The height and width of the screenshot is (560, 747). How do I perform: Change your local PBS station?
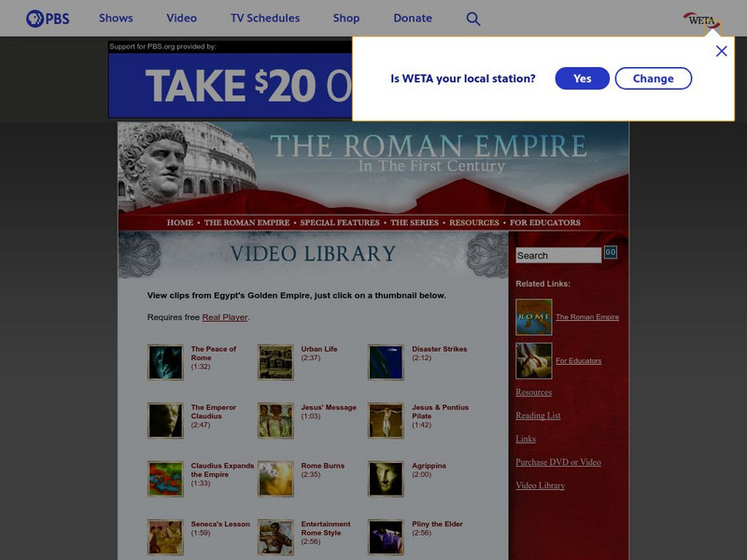(653, 78)
